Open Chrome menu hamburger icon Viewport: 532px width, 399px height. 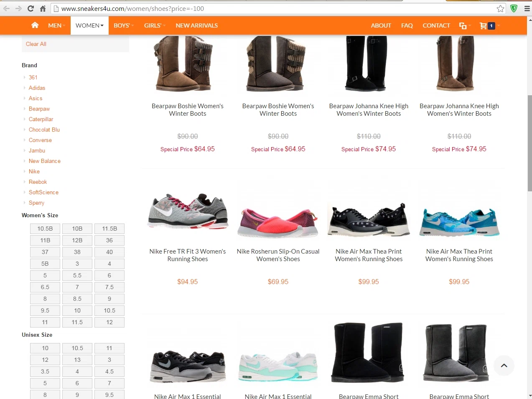[x=527, y=8]
